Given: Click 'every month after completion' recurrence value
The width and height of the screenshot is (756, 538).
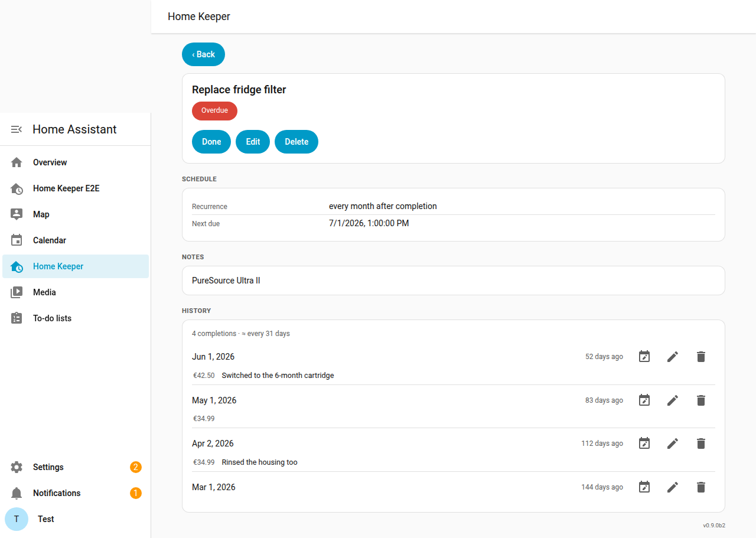Looking at the screenshot, I should [x=383, y=206].
